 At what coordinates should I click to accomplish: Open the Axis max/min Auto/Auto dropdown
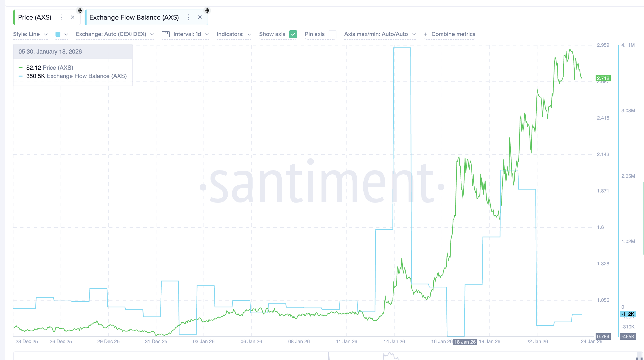tap(380, 34)
